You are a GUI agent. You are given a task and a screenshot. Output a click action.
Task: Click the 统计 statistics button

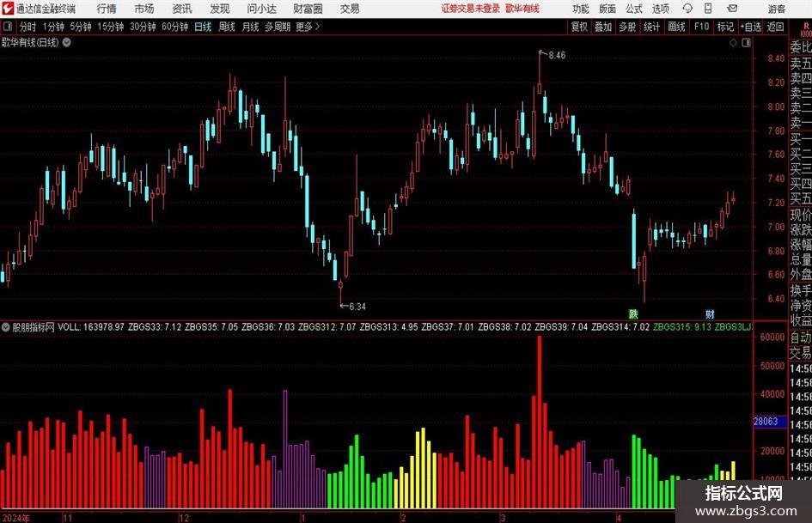point(651,27)
